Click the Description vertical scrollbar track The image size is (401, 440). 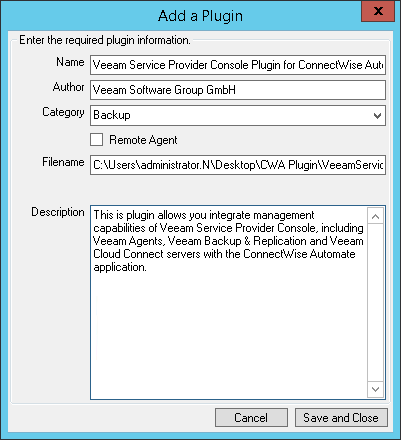375,303
